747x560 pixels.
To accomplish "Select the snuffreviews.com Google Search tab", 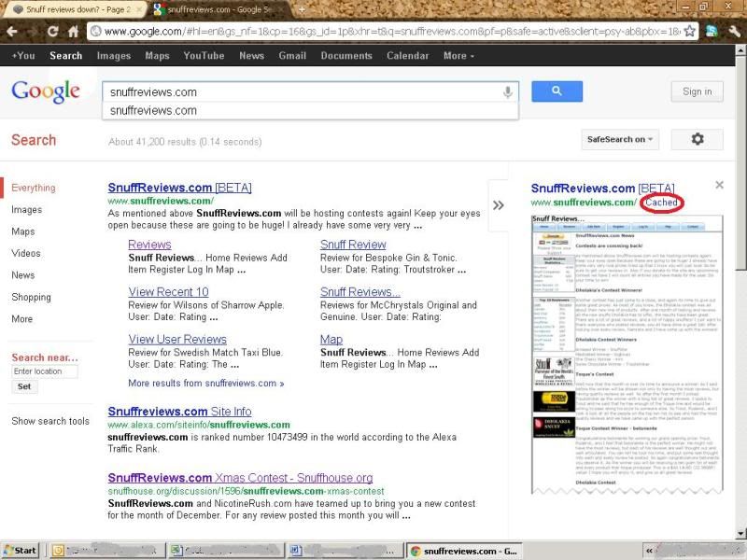I will (218, 9).
